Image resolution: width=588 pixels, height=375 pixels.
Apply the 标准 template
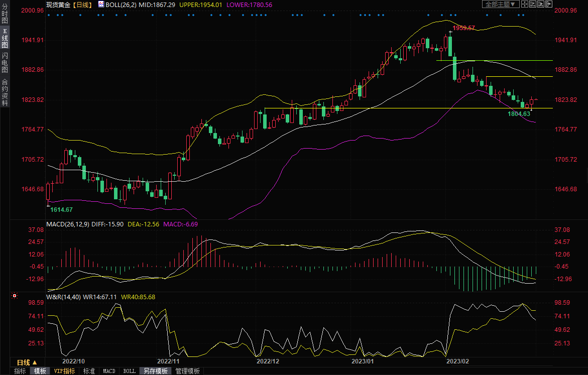pos(89,371)
